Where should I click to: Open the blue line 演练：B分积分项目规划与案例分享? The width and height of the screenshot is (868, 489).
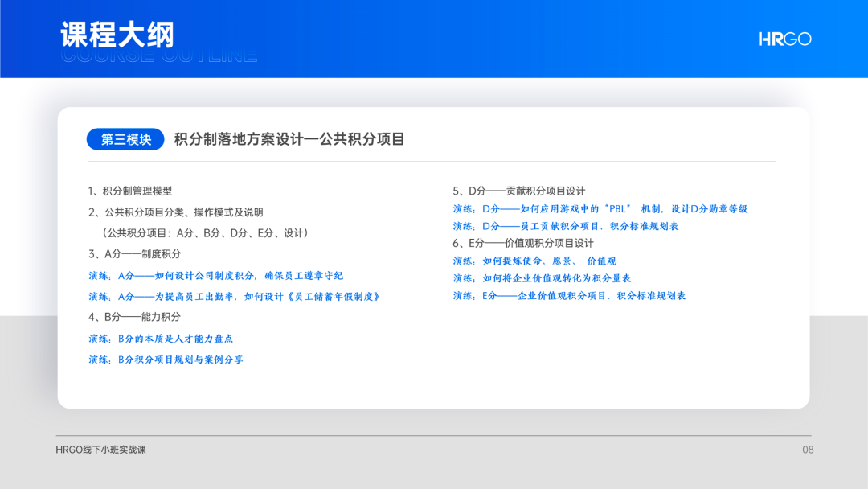[166, 360]
